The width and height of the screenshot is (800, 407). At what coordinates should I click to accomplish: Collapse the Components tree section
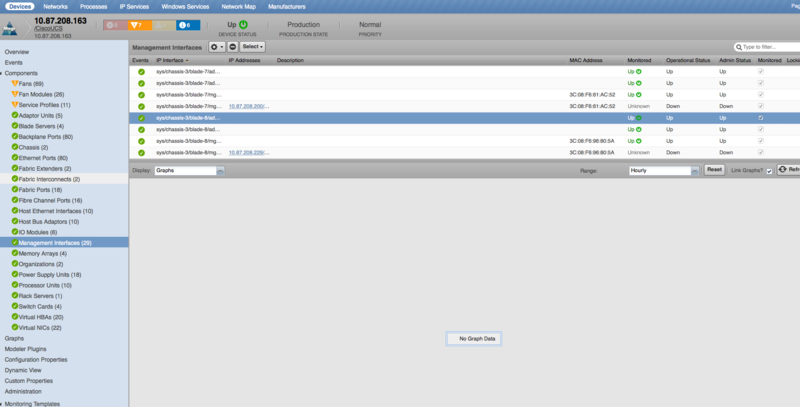coord(2,73)
